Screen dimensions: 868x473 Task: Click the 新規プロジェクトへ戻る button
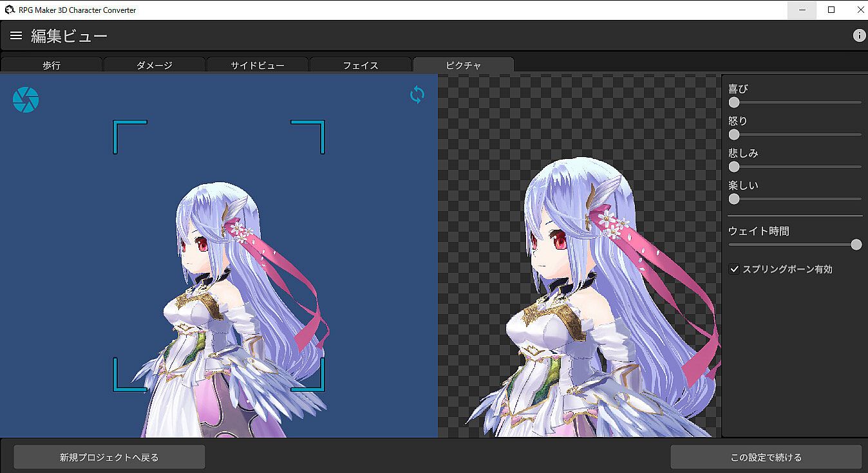(109, 458)
